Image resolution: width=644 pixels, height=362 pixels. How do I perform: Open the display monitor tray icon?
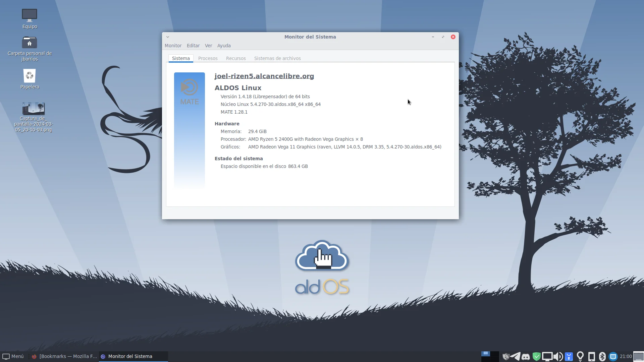(547, 357)
